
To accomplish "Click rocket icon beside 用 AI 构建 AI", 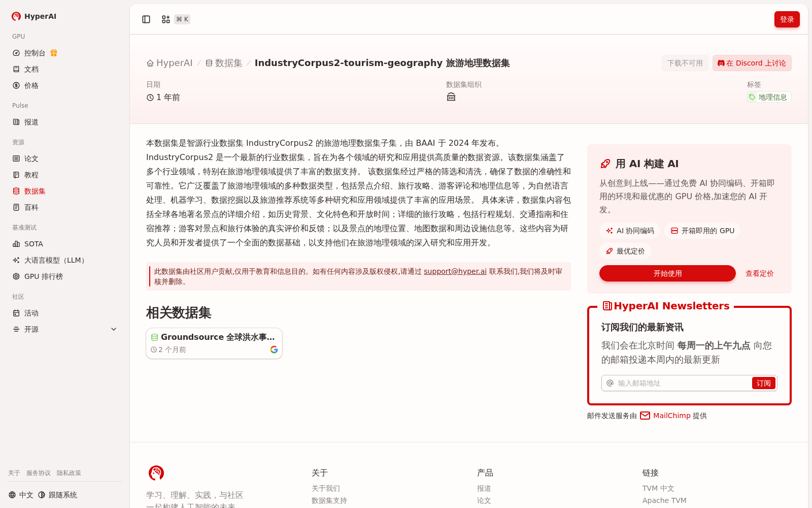I will pos(605,164).
